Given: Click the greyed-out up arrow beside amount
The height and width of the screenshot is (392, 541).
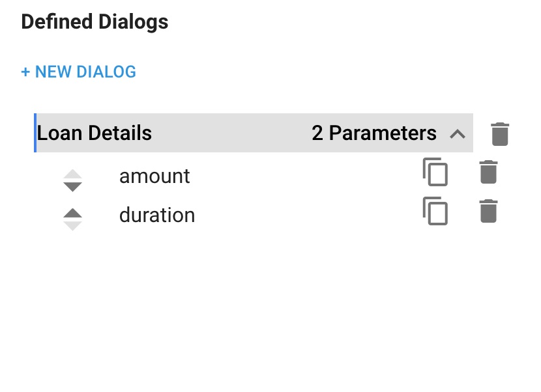Looking at the screenshot, I should click(72, 174).
